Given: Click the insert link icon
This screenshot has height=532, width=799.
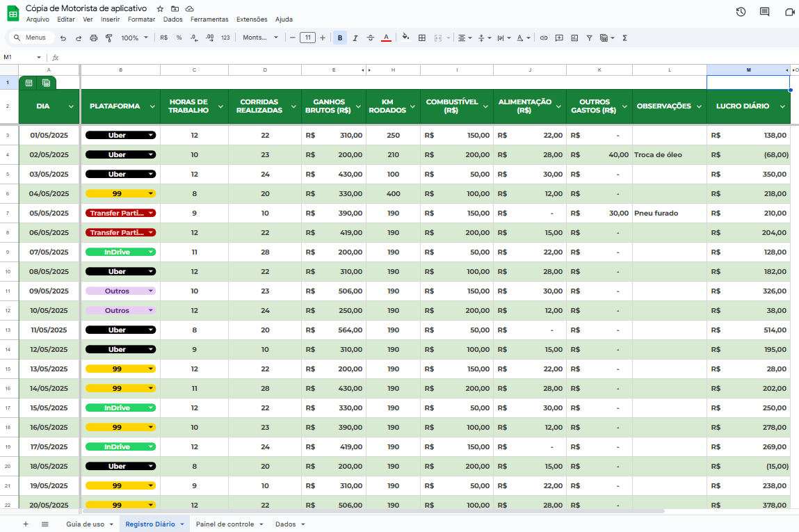Looking at the screenshot, I should click(x=544, y=38).
